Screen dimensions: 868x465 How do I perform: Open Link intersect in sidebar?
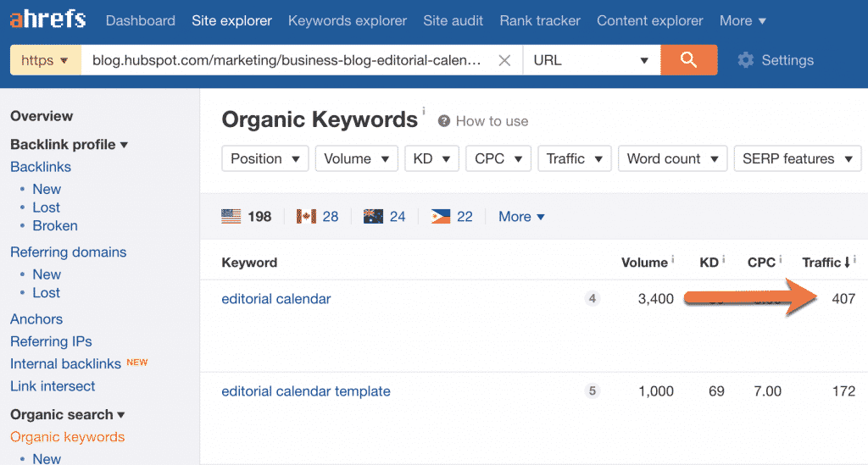pos(53,386)
